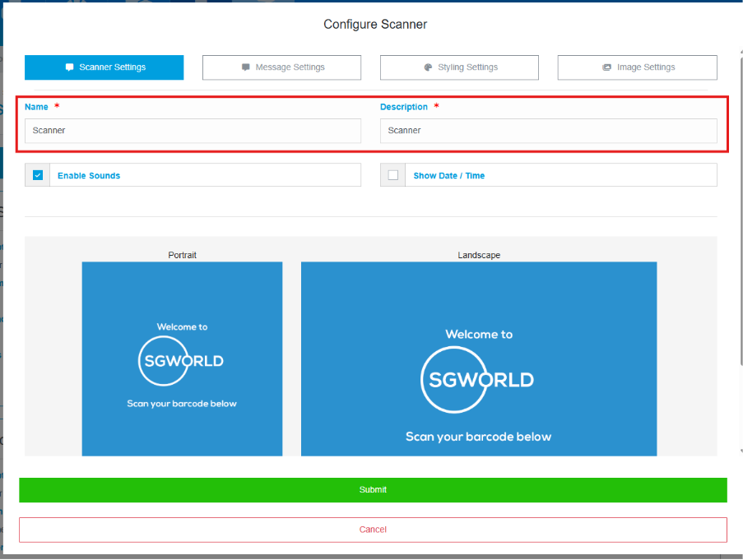Switch to the Message Settings tab
Screen dimensions: 743x560
coord(281,67)
